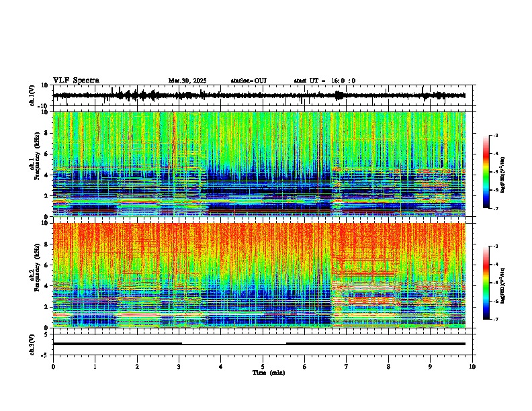This screenshot has width=532, height=411.
Task: Click the ch.2 colorbar log(PSD) units label
Action: click(x=503, y=285)
